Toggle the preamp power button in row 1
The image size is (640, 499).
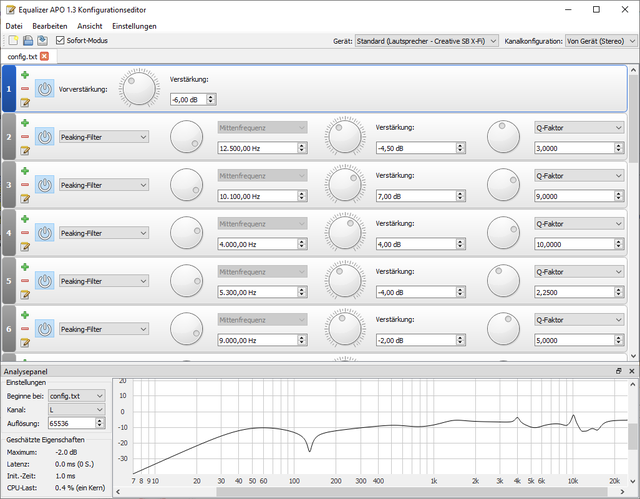(45, 89)
